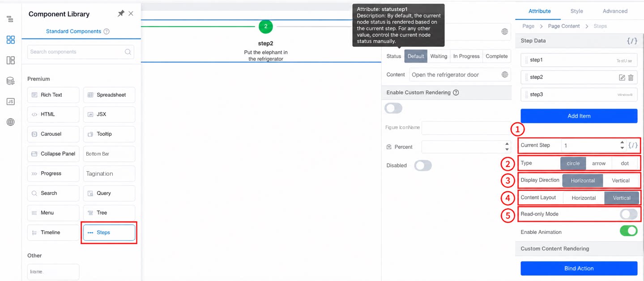Screen dimensions: 644x281
Task: Increase the Current Step stepper value
Action: point(622,143)
